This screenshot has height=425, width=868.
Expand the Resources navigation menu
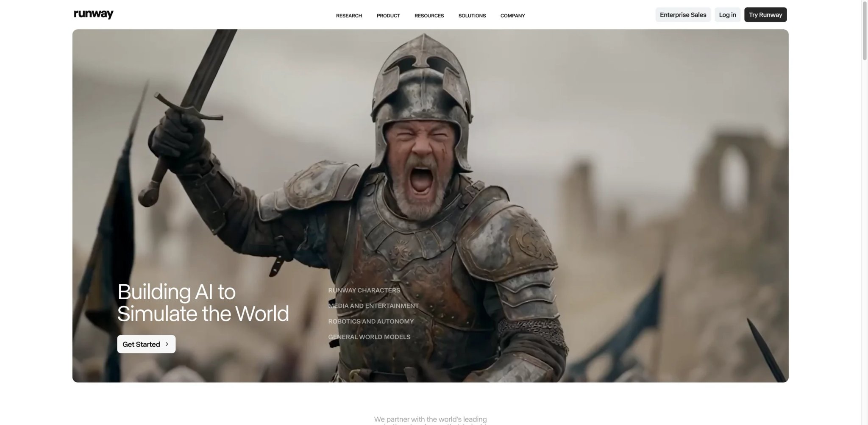(x=429, y=16)
